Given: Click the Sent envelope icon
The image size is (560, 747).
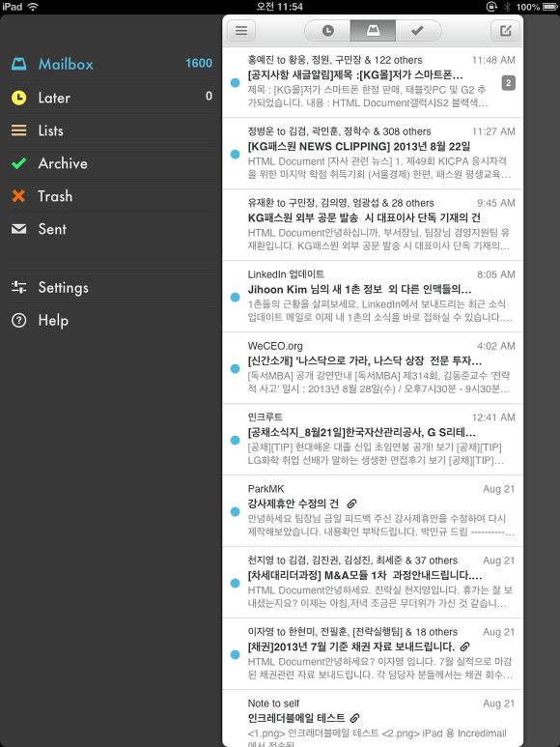Looking at the screenshot, I should 19,229.
